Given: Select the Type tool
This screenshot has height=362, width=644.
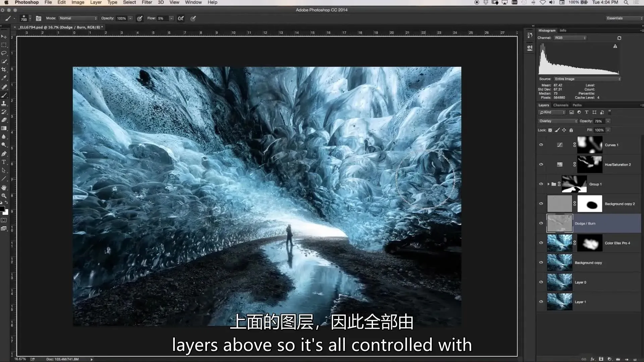Looking at the screenshot, I should click(4, 162).
